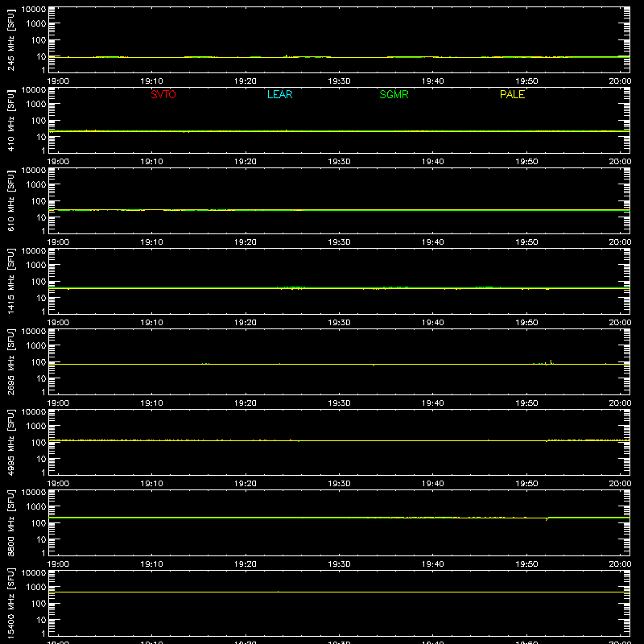644x644 pixels.
Task: Click the 10 y-axis label of 1415 MHz plot
Action: coord(41,298)
